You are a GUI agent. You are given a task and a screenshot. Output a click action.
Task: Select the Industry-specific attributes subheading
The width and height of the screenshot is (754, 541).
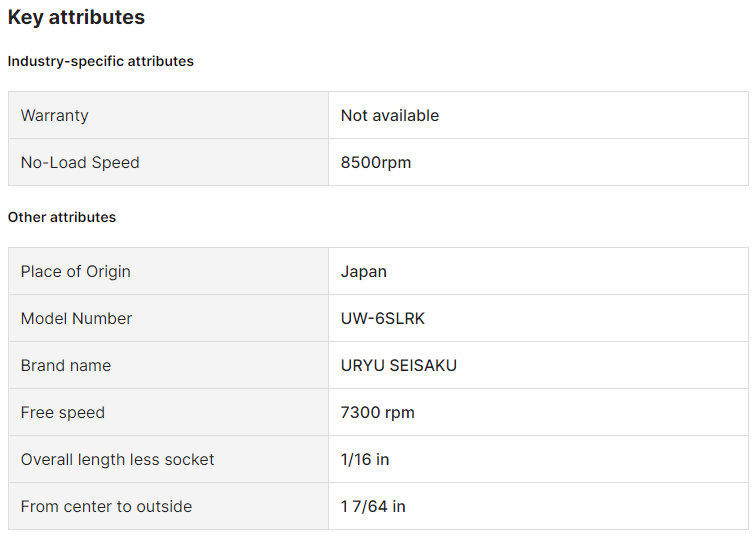101,61
